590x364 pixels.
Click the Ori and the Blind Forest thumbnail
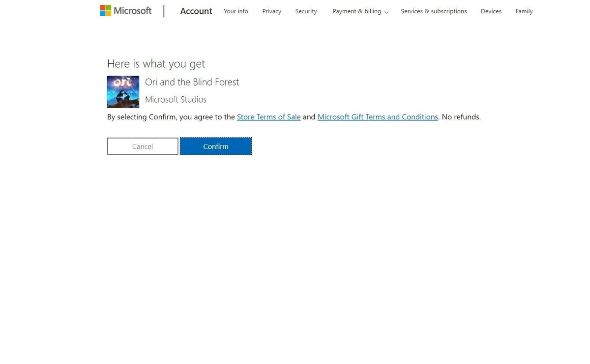tap(123, 92)
